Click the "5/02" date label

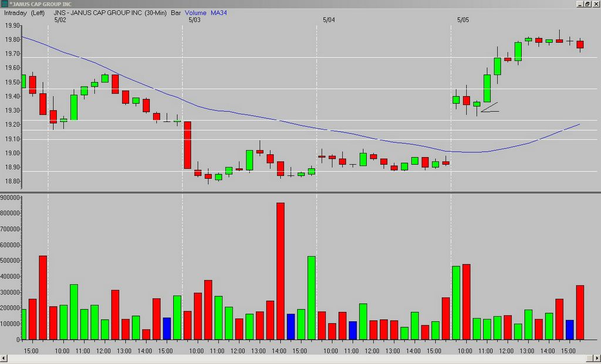click(x=60, y=21)
